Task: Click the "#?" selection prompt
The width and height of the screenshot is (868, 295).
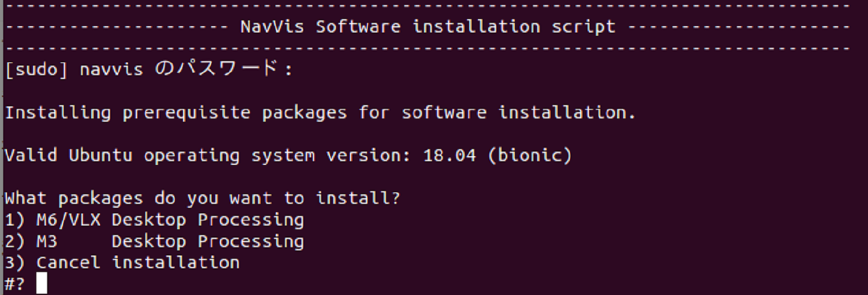Action: (15, 284)
